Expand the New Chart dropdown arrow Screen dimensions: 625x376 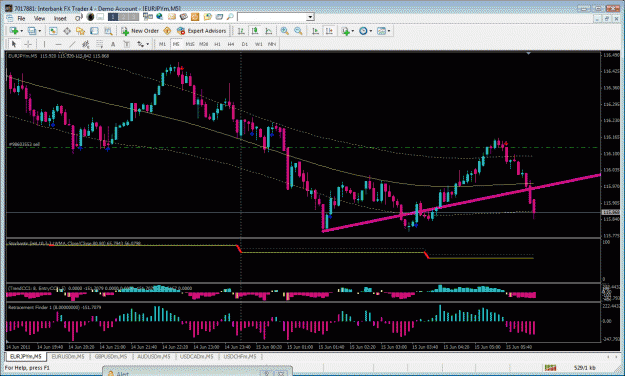21,31
